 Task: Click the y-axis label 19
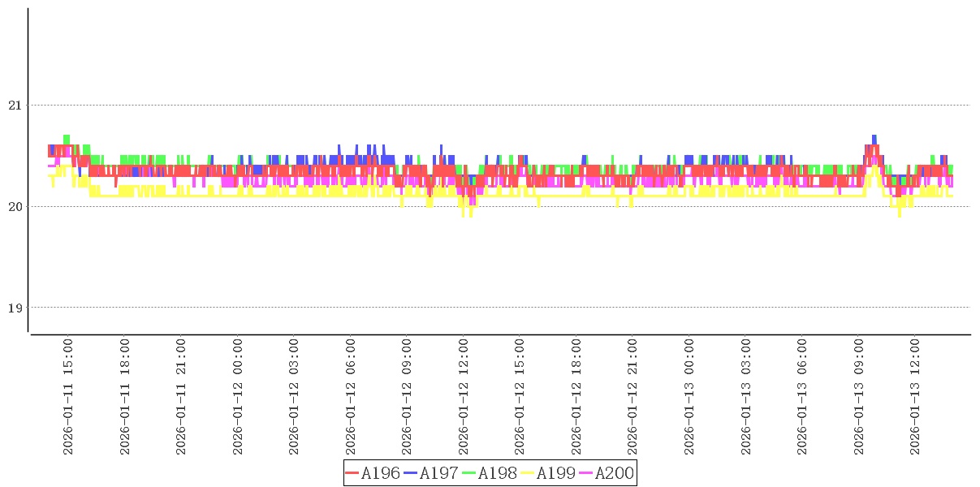coord(14,308)
